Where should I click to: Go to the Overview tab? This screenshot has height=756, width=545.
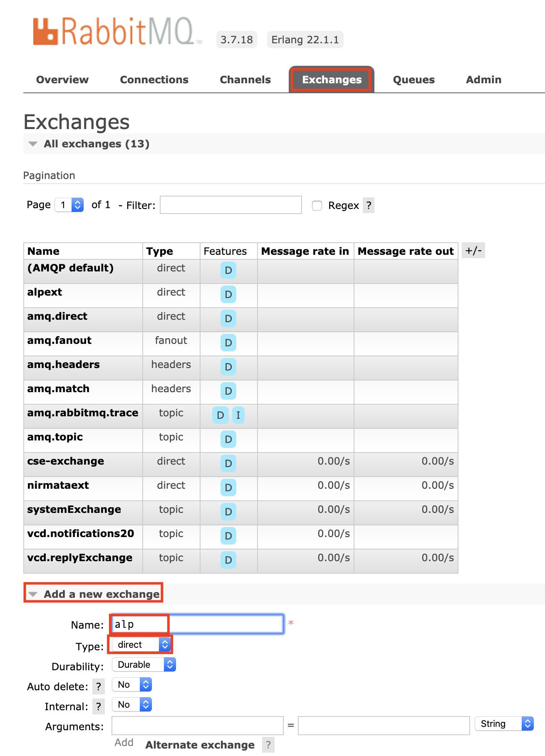[x=62, y=80]
